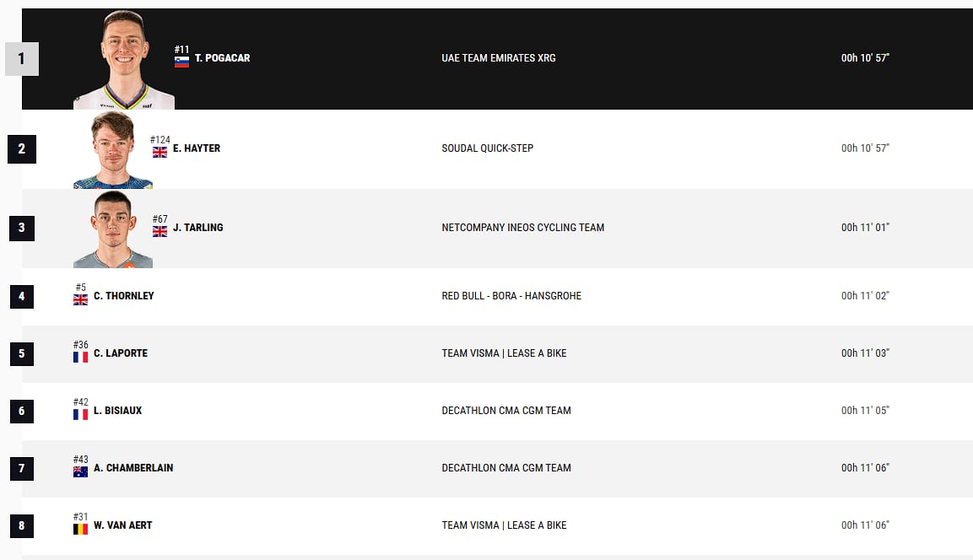Open UAE TEAM EMIRATES XRG team page
Screen dimensions: 973x560
pos(498,57)
